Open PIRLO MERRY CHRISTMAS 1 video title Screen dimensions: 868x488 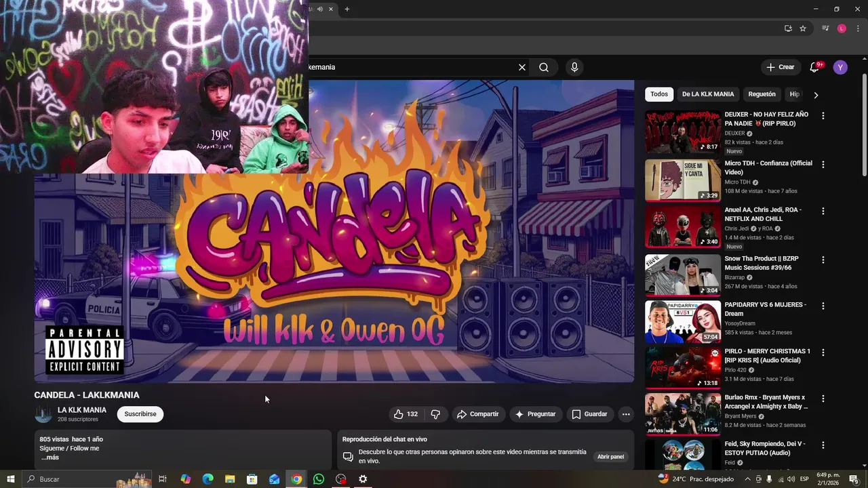pyautogui.click(x=768, y=356)
